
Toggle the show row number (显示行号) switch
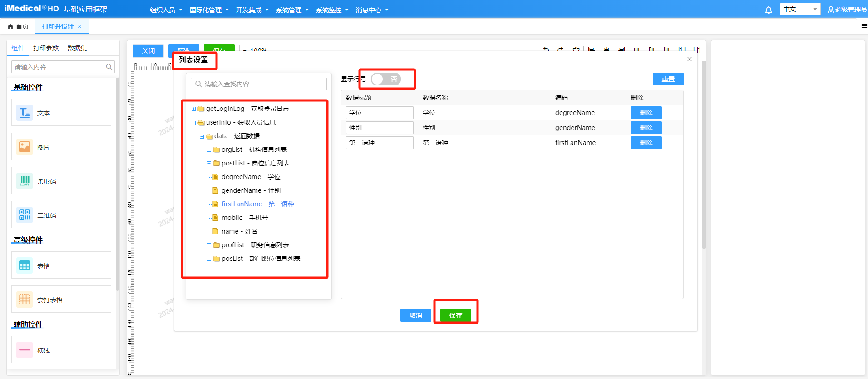point(386,79)
